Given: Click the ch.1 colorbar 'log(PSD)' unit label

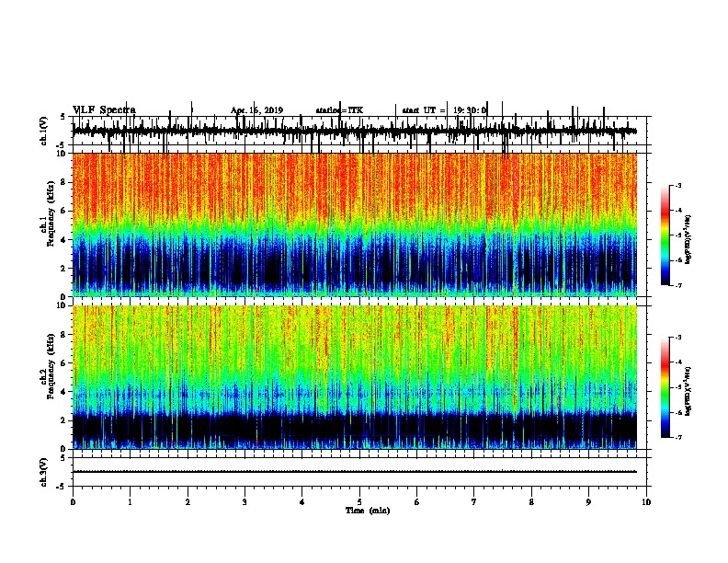Looking at the screenshot, I should tap(688, 239).
